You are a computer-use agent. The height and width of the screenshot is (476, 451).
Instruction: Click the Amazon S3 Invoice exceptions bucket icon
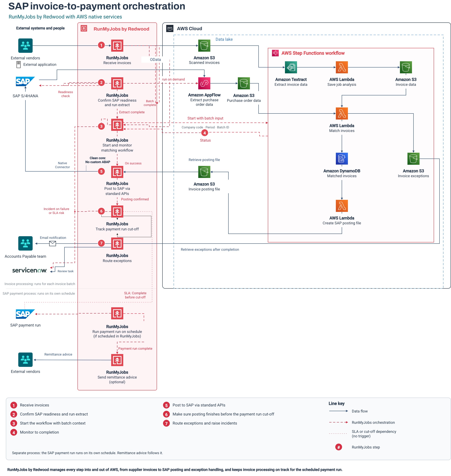413,159
